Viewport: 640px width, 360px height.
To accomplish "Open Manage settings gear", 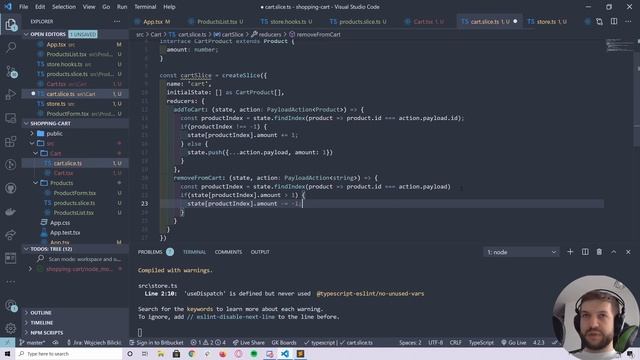I will [11, 328].
